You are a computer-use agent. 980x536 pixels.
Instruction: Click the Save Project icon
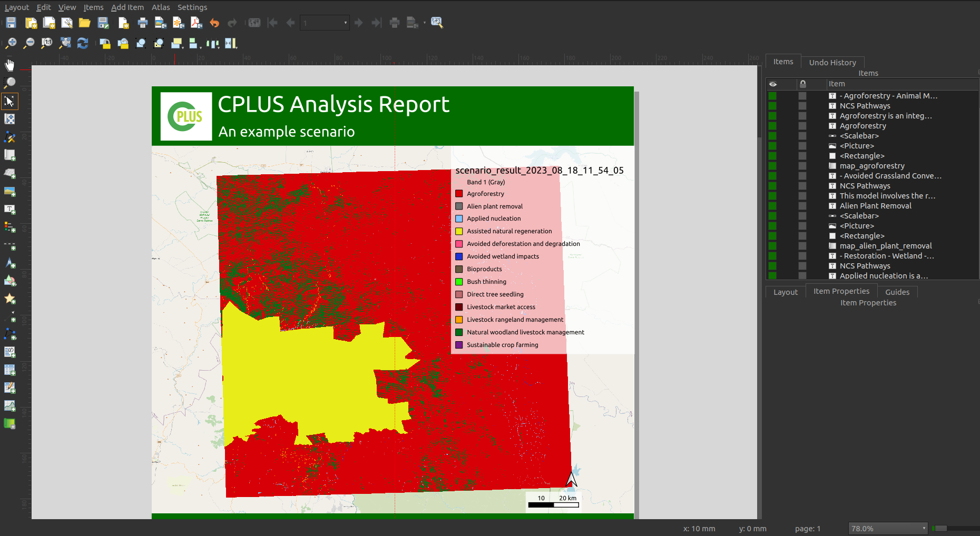pos(11,23)
